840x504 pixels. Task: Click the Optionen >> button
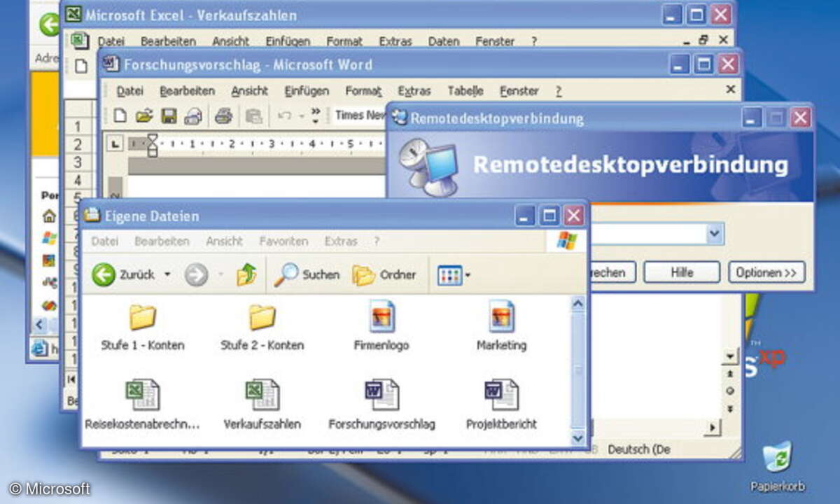[766, 273]
